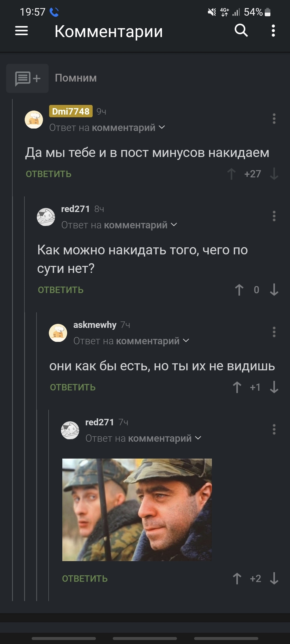Viewport: 290px width, 644px height.
Task: Reply to askmewhy's comment
Action: (x=73, y=387)
